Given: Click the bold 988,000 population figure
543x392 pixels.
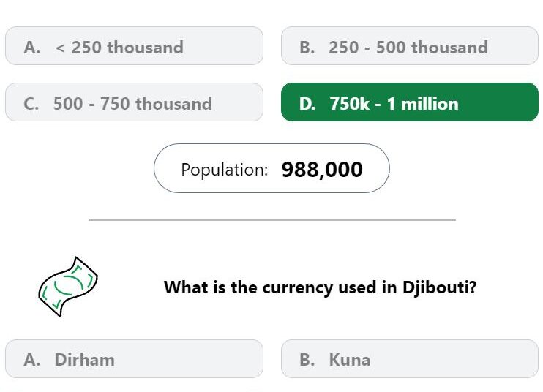Looking at the screenshot, I should tap(322, 170).
